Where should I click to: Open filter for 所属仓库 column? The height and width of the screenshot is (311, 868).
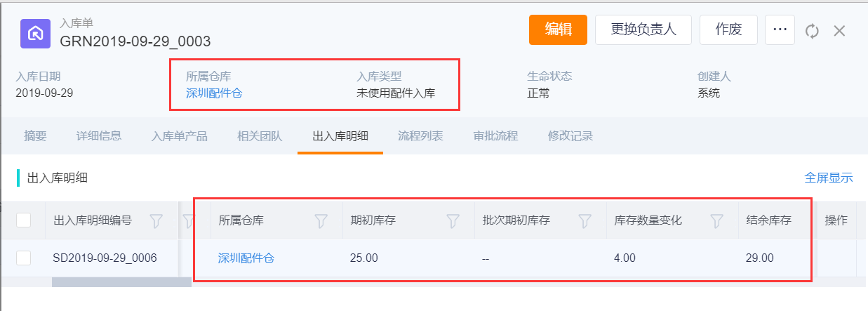coord(321,220)
